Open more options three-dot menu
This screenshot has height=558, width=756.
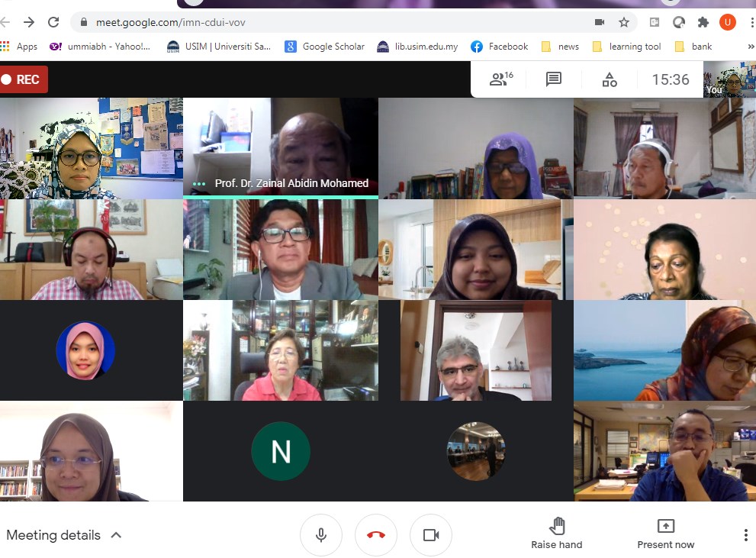(x=746, y=535)
